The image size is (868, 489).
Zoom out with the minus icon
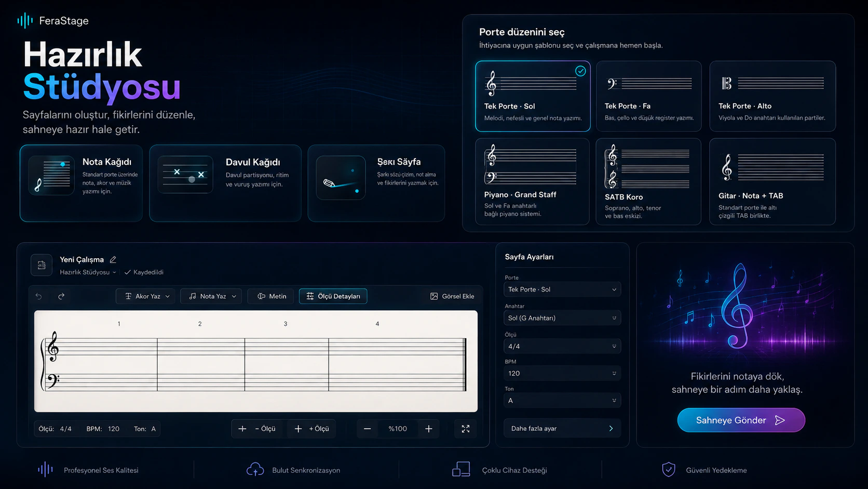tap(368, 429)
